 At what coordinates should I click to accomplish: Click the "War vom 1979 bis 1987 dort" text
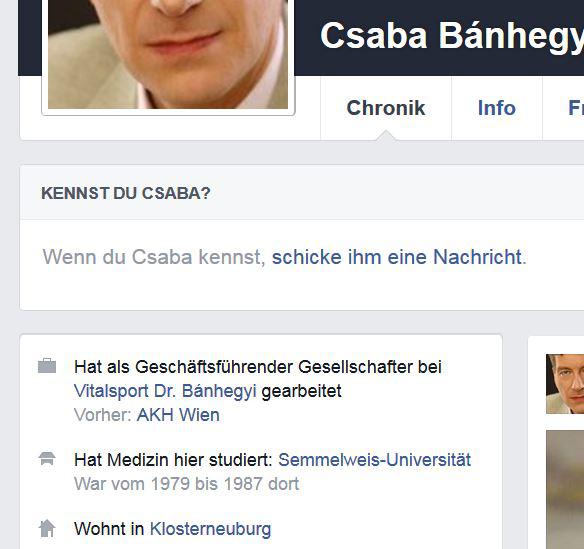(x=187, y=484)
